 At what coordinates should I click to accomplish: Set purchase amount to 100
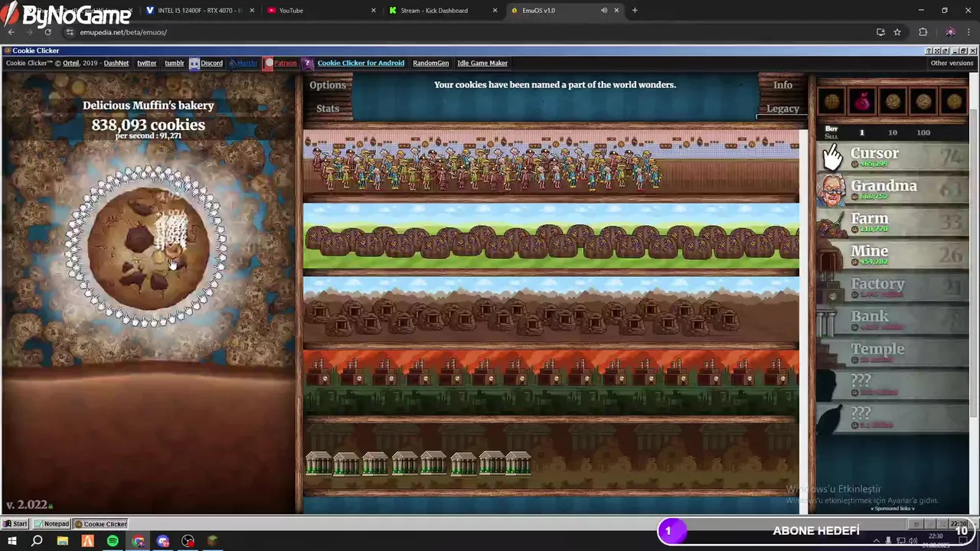coord(923,132)
